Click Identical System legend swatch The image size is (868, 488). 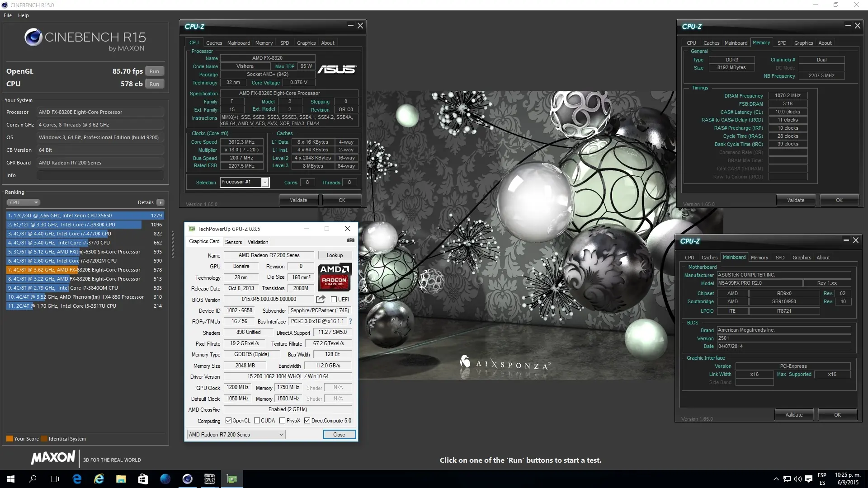(x=44, y=439)
